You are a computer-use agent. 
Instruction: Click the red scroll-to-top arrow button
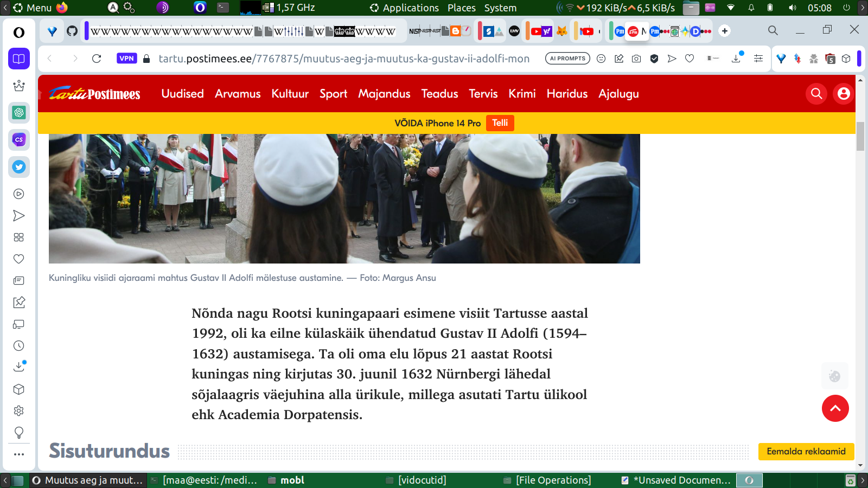(835, 408)
